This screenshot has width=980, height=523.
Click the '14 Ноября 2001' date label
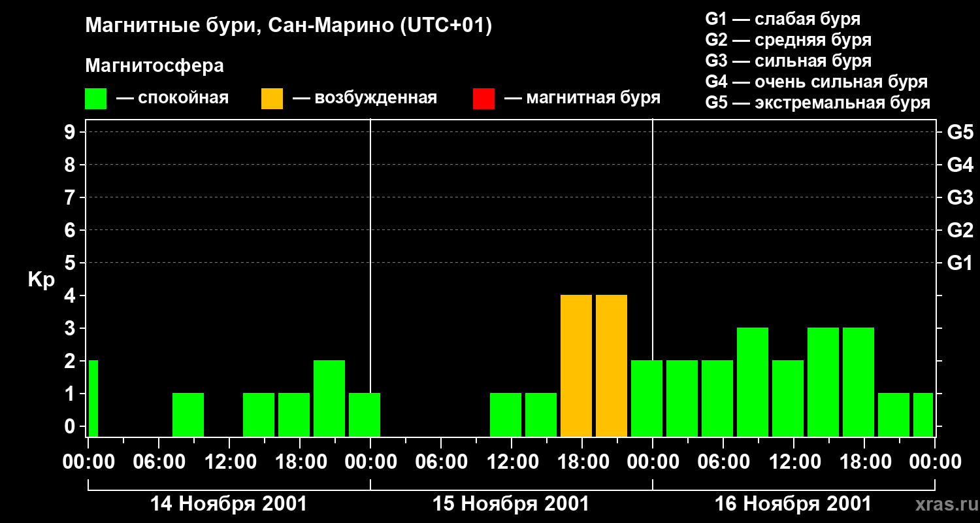coord(229,503)
